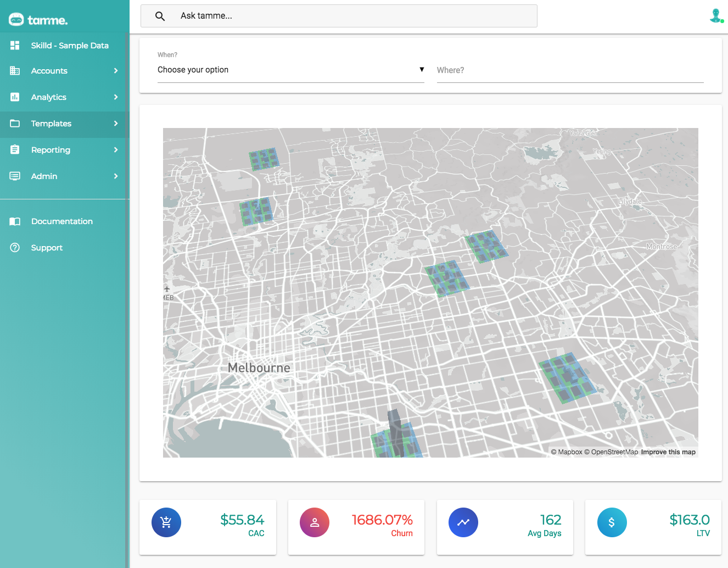Focus the 'Ask tamme...' search field

339,16
